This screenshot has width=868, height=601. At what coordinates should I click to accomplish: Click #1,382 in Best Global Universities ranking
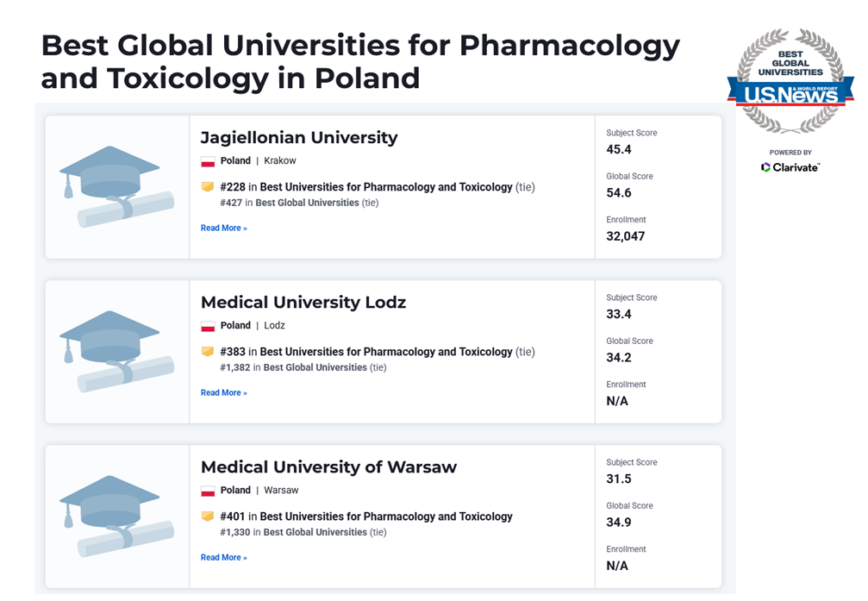point(303,367)
